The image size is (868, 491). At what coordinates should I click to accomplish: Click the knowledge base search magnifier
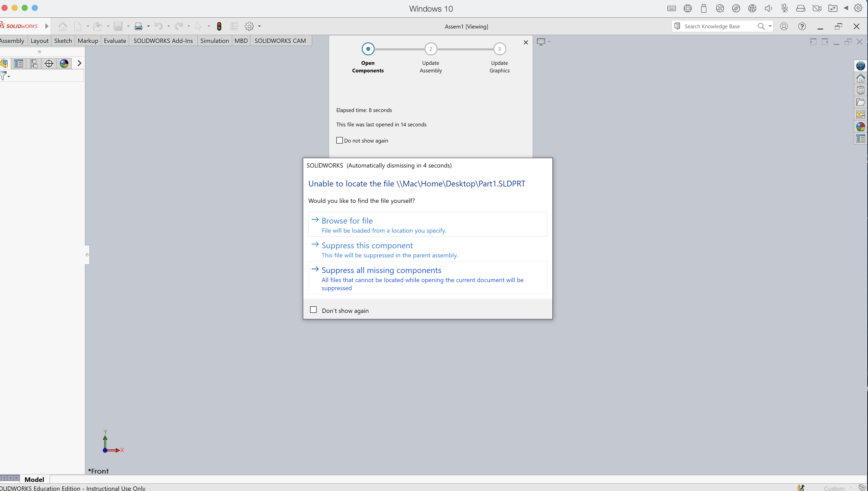coord(761,26)
